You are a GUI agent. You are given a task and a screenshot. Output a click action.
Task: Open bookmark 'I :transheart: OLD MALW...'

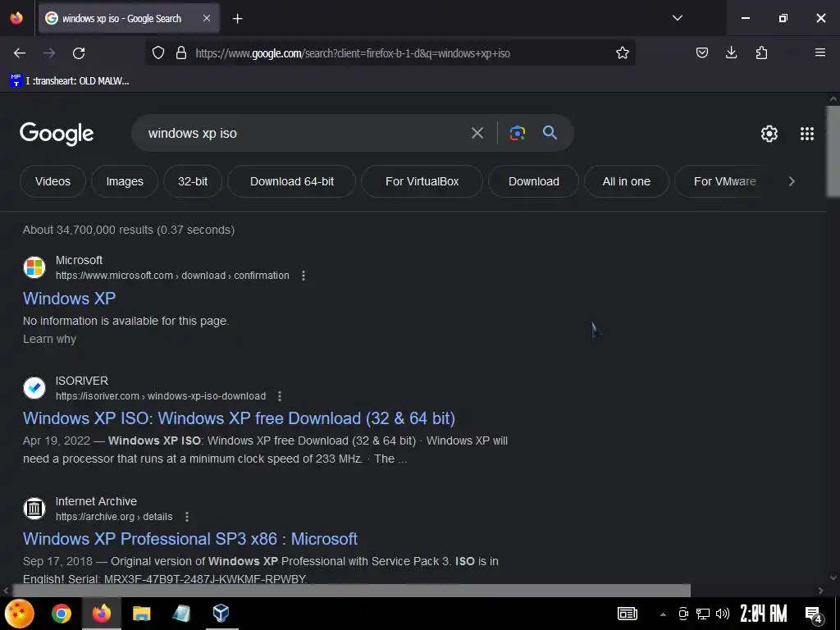(x=70, y=81)
